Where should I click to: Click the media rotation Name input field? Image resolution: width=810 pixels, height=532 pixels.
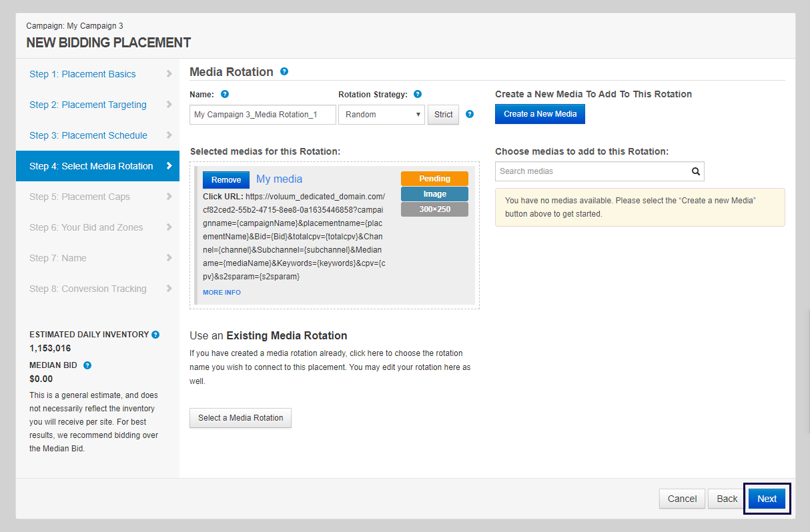[x=262, y=115]
